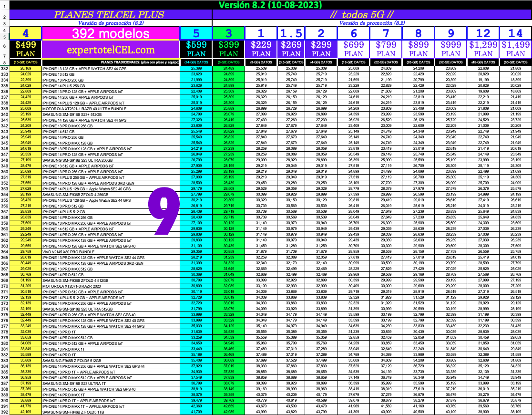Select the "$1,299 PLAN" header cell
532x415 pixels.
(483, 50)
